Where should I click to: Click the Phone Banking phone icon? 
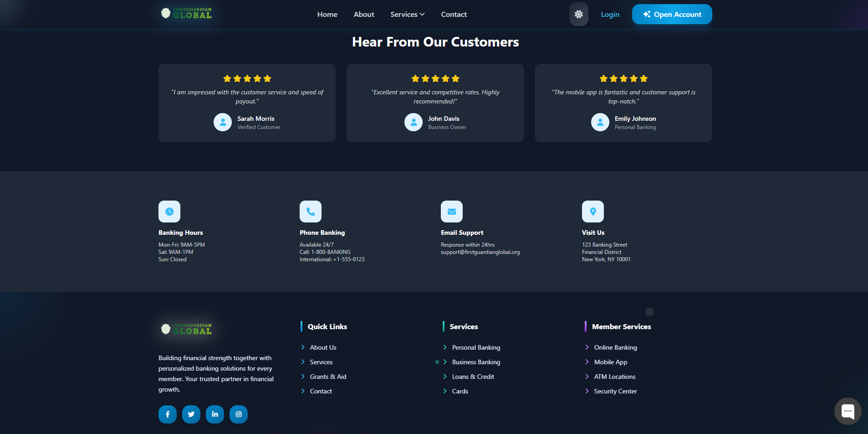coord(311,212)
